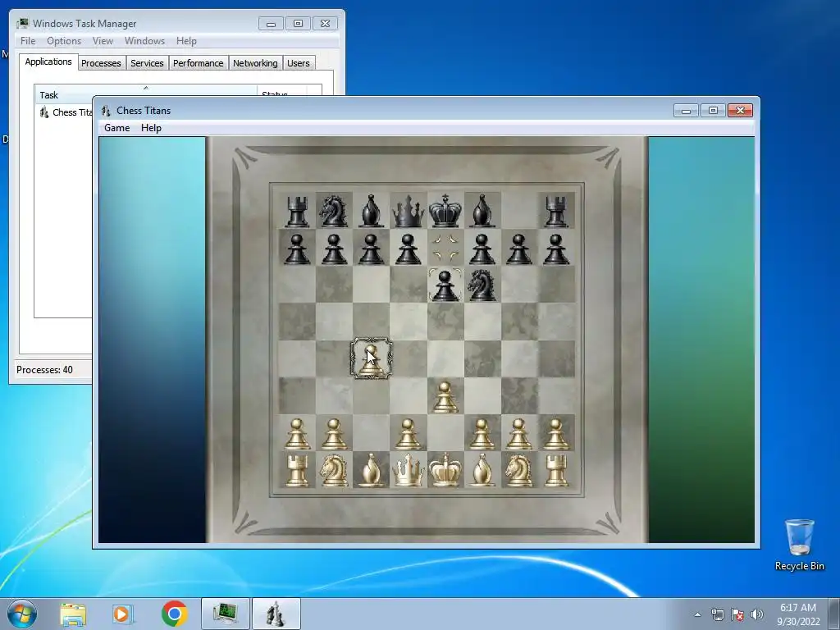Select the white pawn on a2

pyautogui.click(x=297, y=434)
